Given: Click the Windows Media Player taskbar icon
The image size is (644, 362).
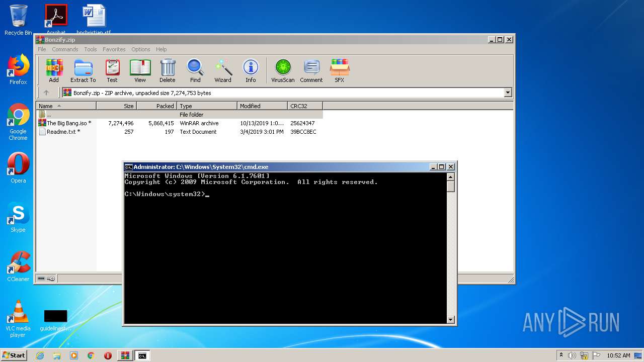Looking at the screenshot, I should pos(74,355).
